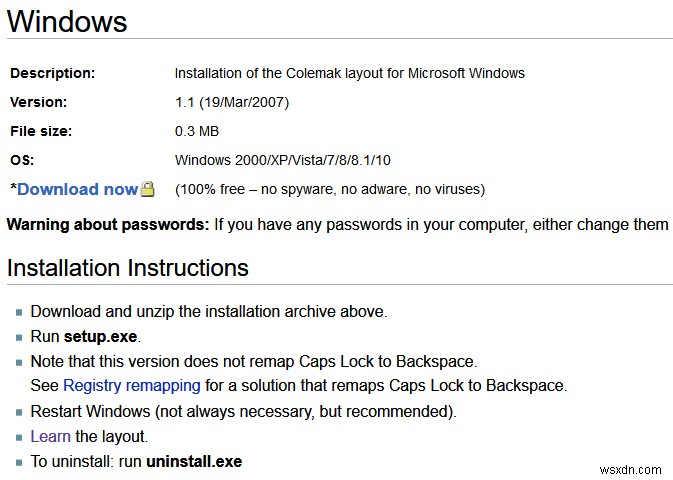Open the Download now link
The image size is (673, 480).
click(x=77, y=189)
